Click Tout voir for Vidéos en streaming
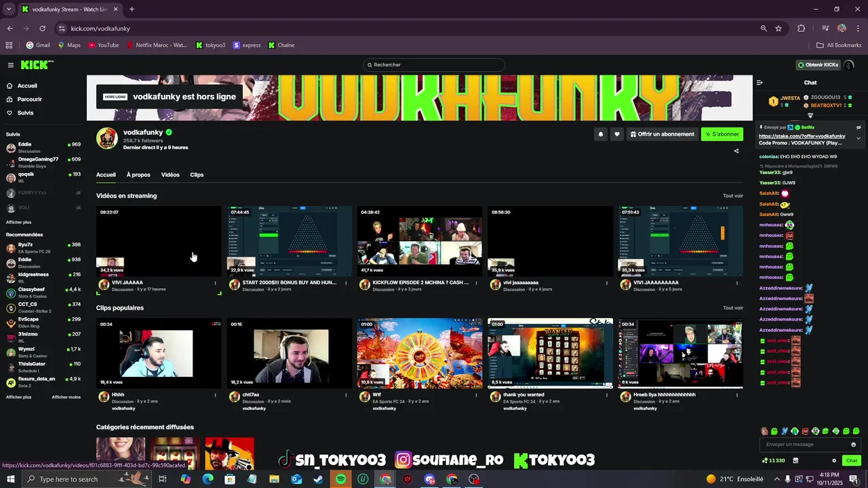Viewport: 868px width, 488px height. click(x=733, y=196)
